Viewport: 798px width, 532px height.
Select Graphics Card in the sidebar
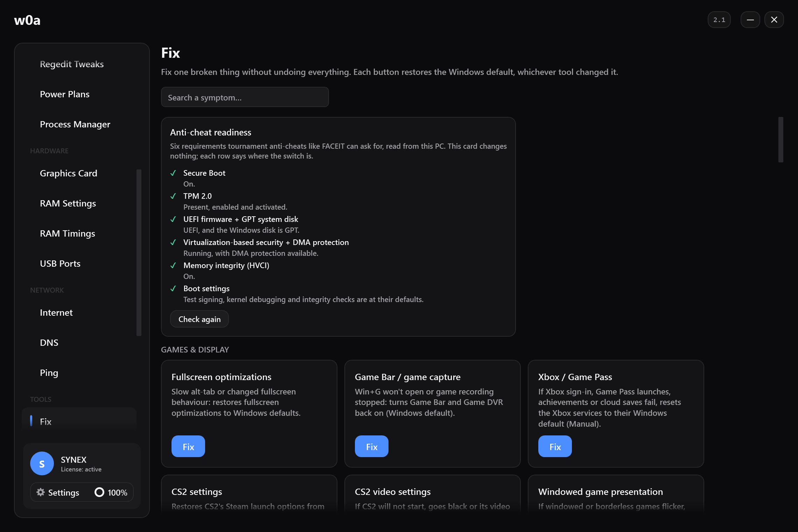point(69,173)
